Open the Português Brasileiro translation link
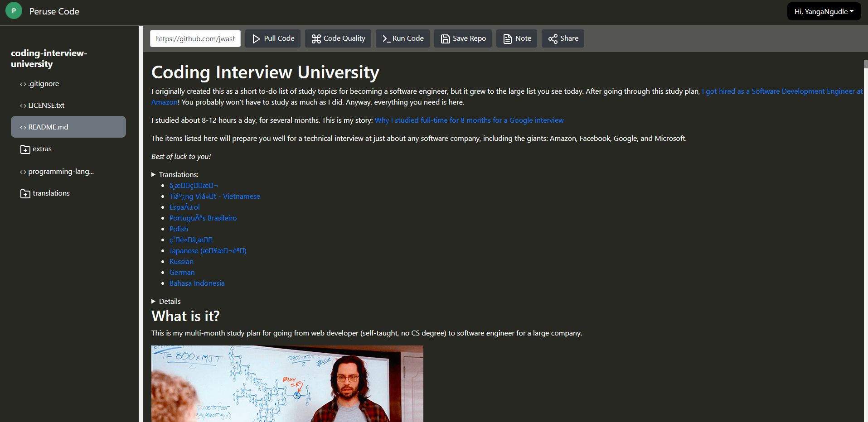The image size is (868, 422). pos(203,218)
